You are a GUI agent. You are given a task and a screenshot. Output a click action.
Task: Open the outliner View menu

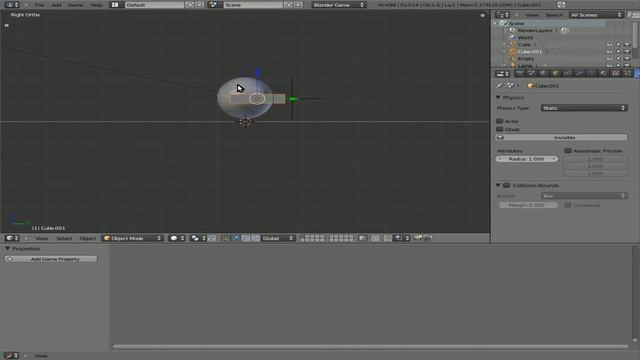tap(532, 15)
